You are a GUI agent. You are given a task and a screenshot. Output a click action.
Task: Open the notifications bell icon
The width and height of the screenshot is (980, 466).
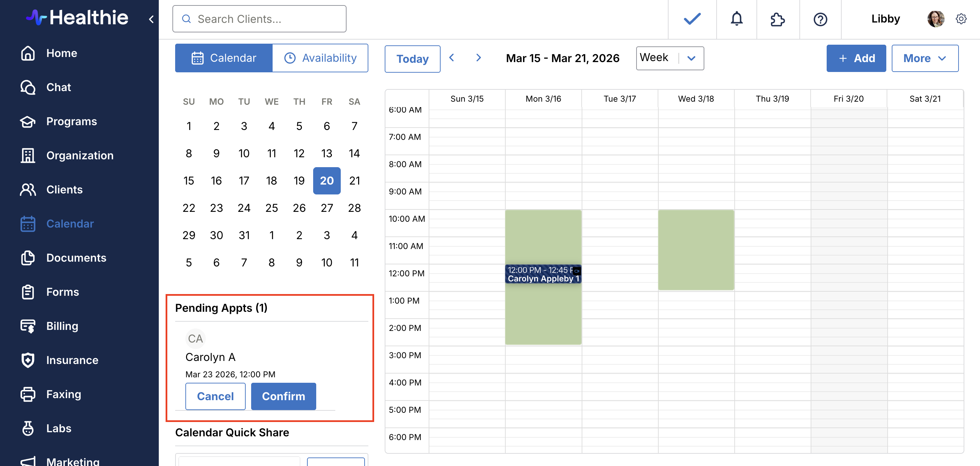[x=736, y=19]
